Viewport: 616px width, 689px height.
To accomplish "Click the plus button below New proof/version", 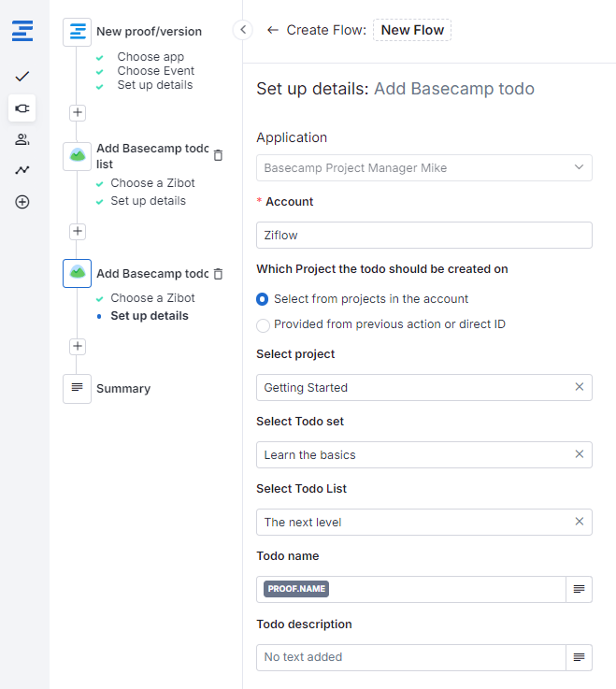I will pos(78,112).
